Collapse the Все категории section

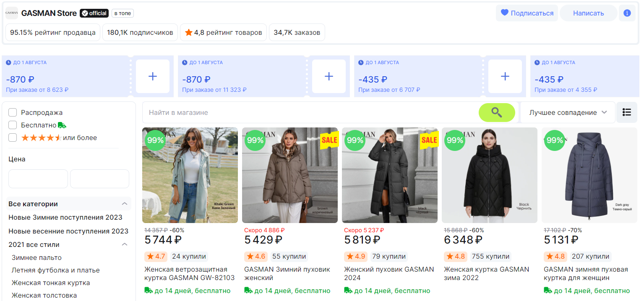(x=125, y=204)
